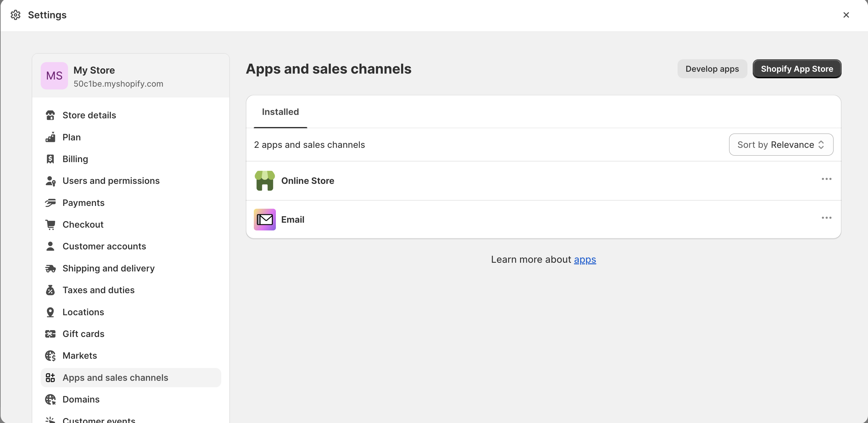868x423 pixels.
Task: Click the Apps and sales channels grid icon
Action: 50,378
